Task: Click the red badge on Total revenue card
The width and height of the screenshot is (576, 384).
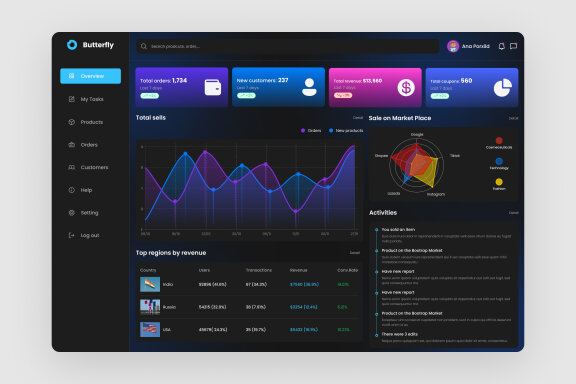Action: tap(343, 96)
